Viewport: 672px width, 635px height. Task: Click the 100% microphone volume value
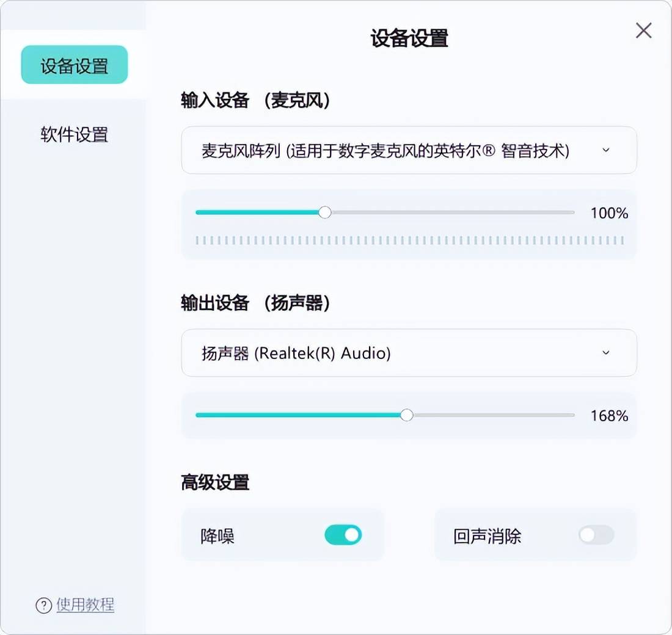click(x=609, y=213)
